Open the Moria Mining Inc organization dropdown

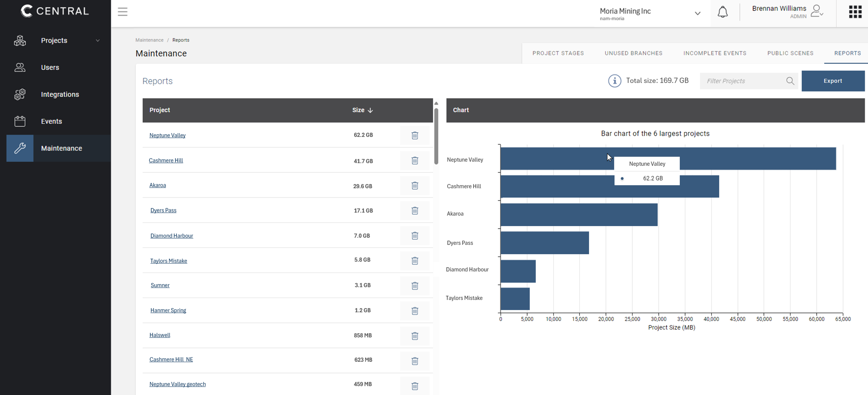pyautogui.click(x=697, y=13)
